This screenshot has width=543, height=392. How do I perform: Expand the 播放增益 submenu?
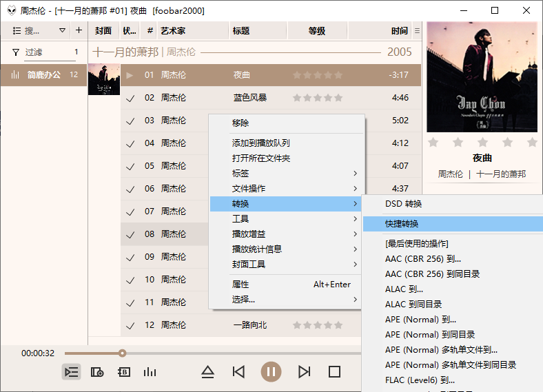click(x=286, y=234)
